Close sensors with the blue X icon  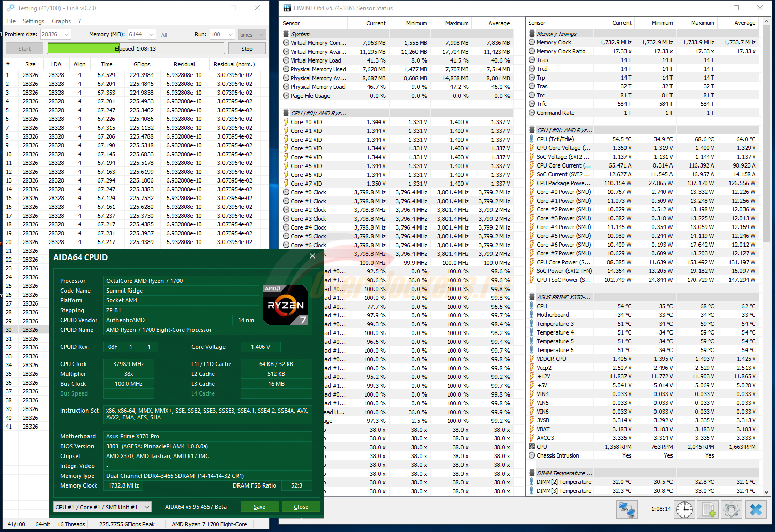pyautogui.click(x=755, y=509)
